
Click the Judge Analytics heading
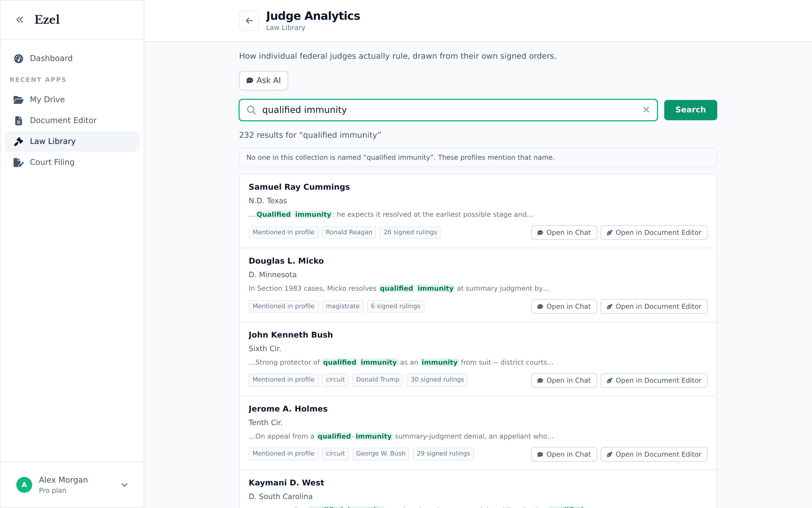pyautogui.click(x=313, y=16)
